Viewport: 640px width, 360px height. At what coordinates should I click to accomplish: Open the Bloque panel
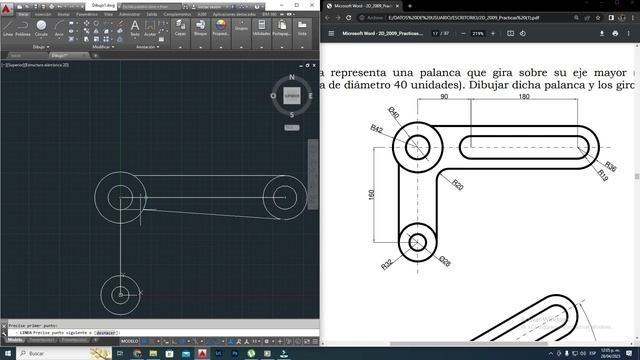pos(200,28)
